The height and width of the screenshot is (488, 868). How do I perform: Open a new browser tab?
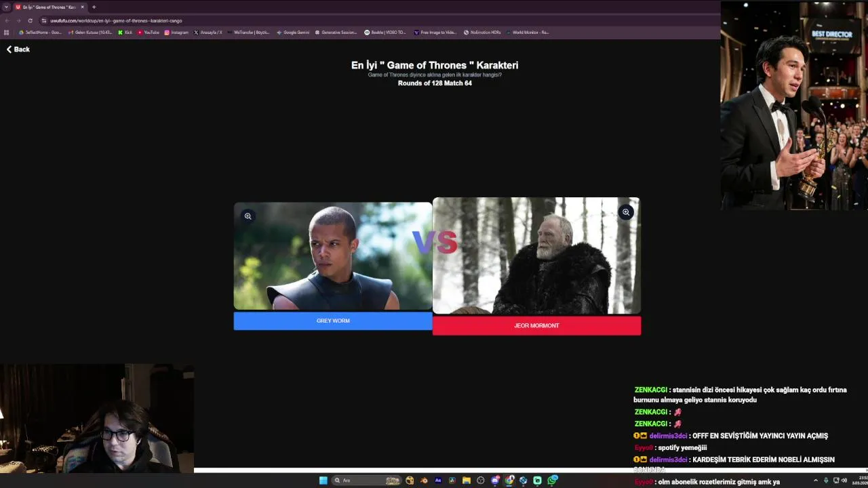point(94,7)
